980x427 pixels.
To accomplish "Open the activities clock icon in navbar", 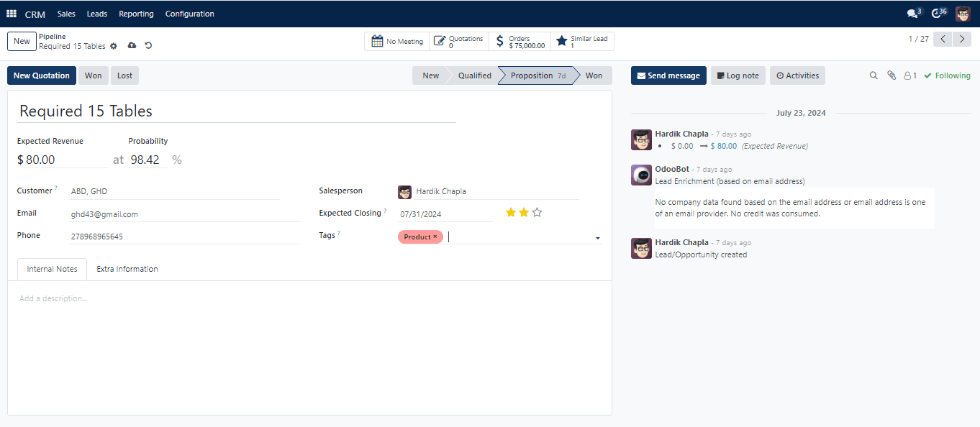I will [x=938, y=14].
